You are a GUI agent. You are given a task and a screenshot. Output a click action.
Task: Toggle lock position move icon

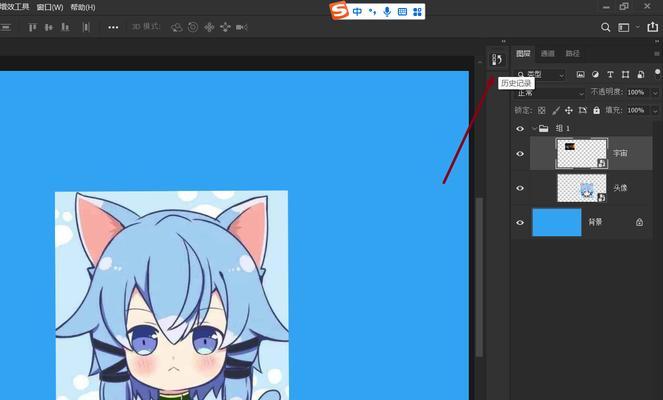569,110
